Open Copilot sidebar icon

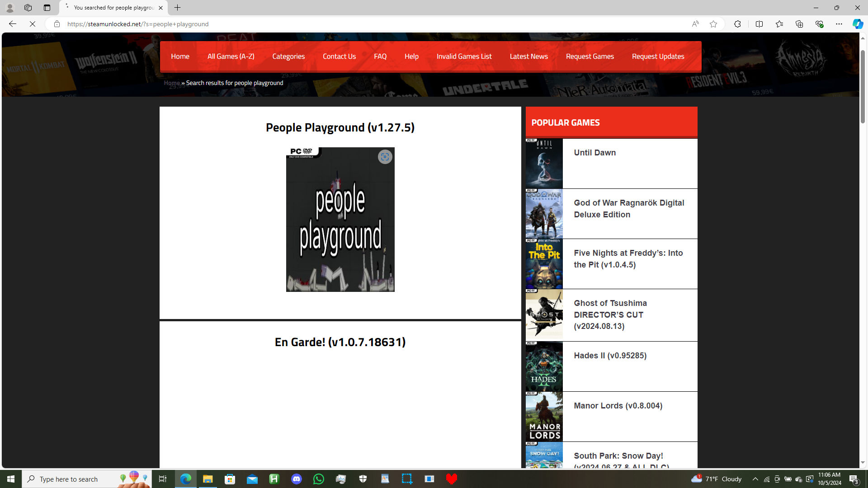point(857,24)
